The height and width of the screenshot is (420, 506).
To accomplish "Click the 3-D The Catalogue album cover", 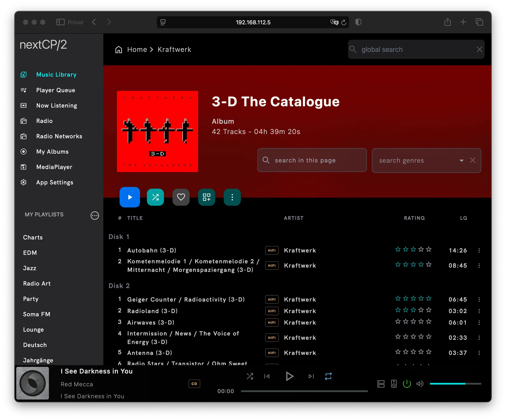I will pyautogui.click(x=157, y=131).
